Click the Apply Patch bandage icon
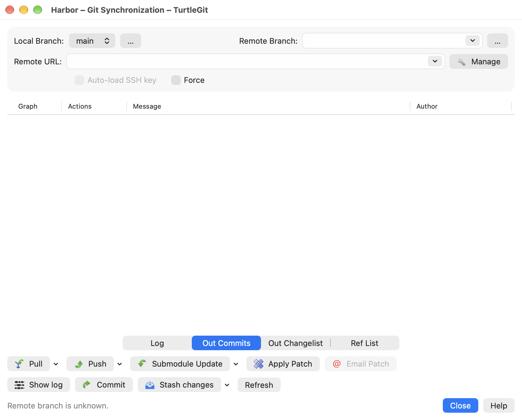 pyautogui.click(x=259, y=364)
